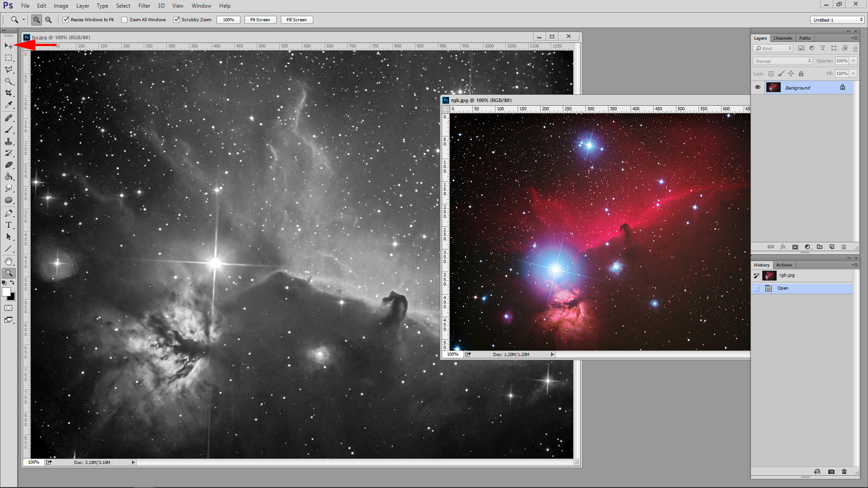Toggle filter for pixel layers
The width and height of the screenshot is (868, 488).
click(x=801, y=48)
